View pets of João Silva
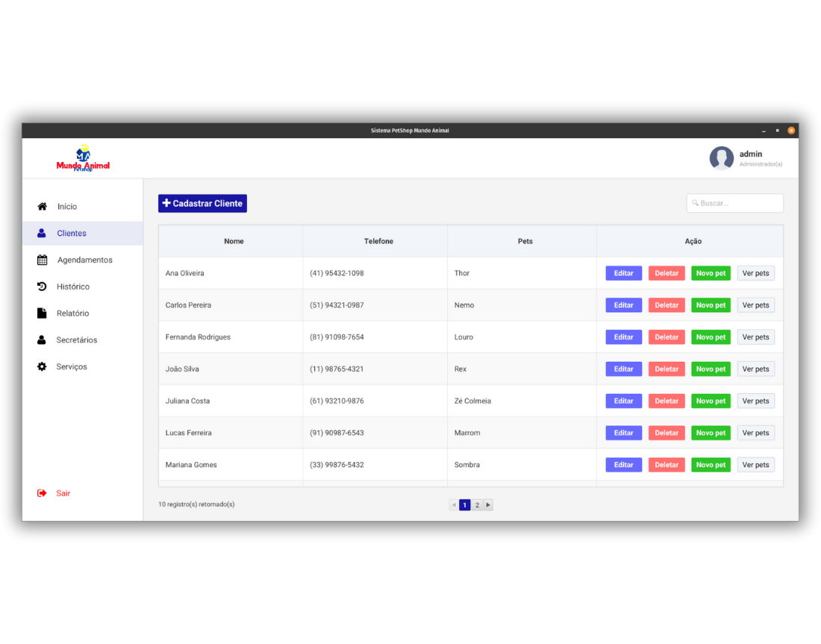The height and width of the screenshot is (644, 821). (755, 369)
